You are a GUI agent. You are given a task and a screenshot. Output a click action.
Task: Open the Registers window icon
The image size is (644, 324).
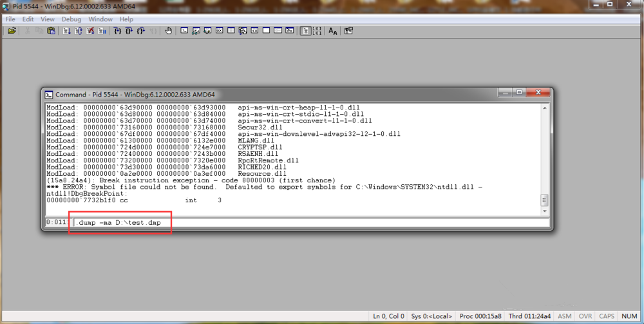pyautogui.click(x=220, y=31)
